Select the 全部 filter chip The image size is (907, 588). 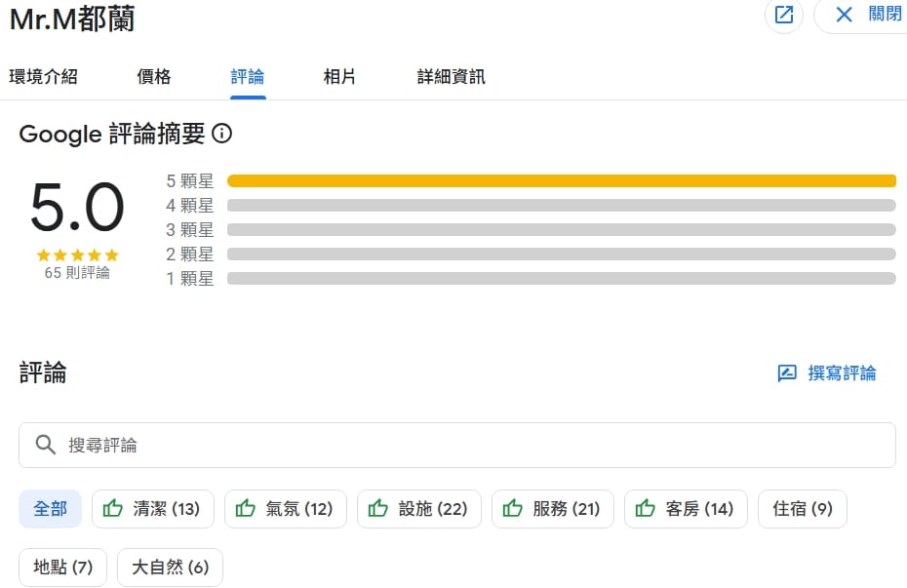click(x=50, y=508)
